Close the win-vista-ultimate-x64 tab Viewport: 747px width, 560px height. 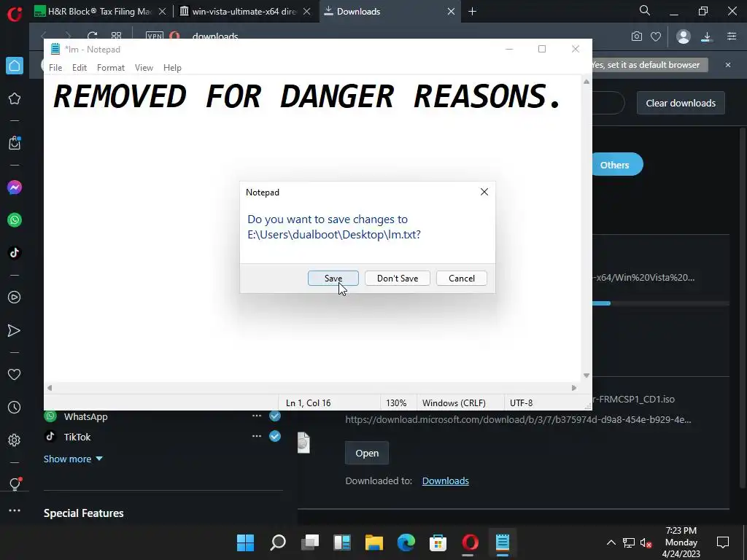point(307,12)
